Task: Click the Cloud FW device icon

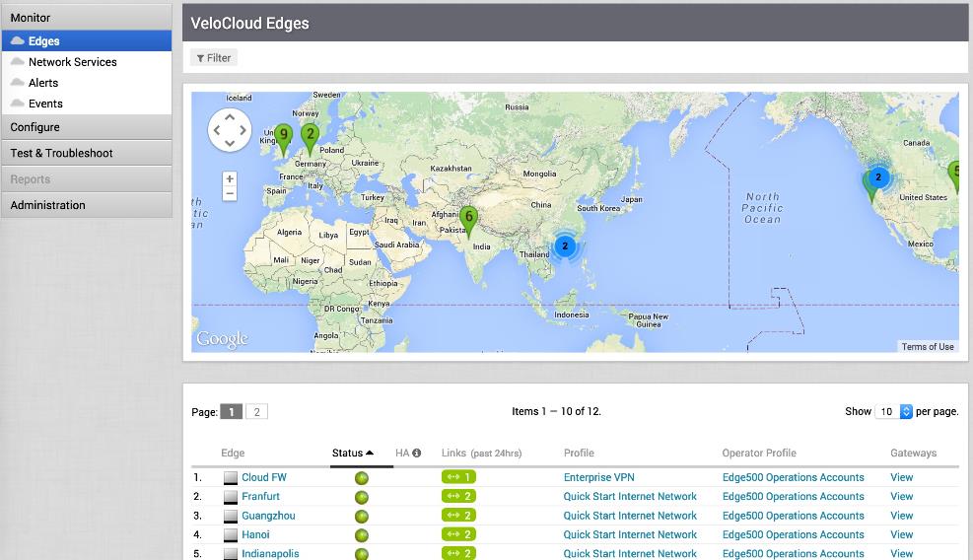Action: (x=231, y=478)
